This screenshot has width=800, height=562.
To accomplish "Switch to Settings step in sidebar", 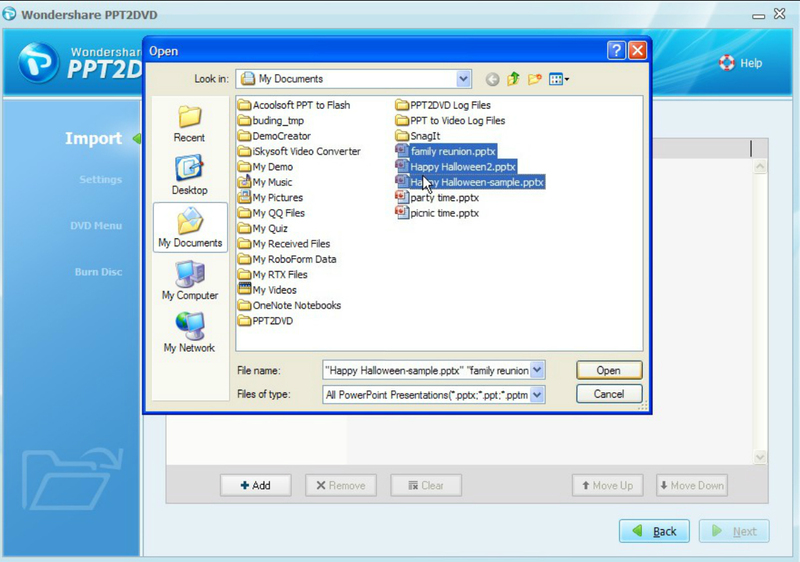I will coord(101,180).
